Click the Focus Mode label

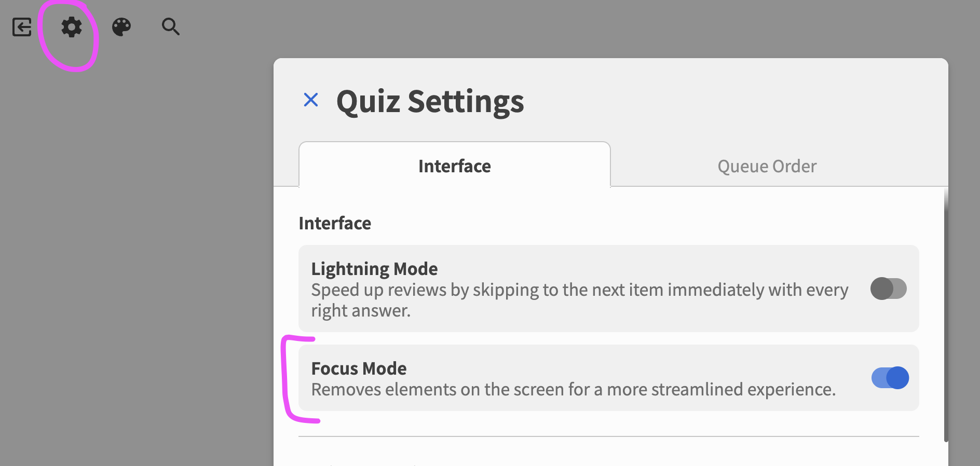click(359, 368)
